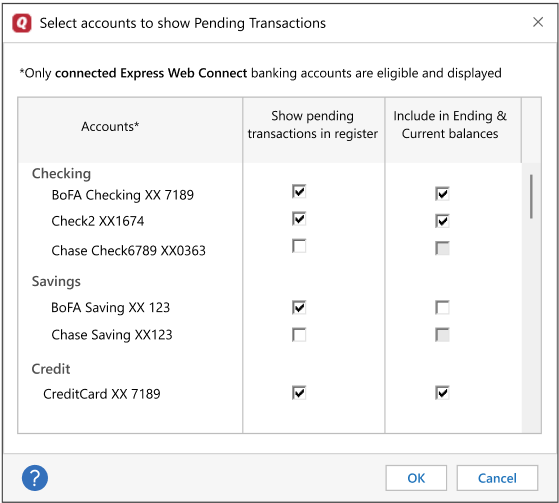The width and height of the screenshot is (559, 503).
Task: Uncheck show pending for BoFA Saving XX 123
Action: 299,307
